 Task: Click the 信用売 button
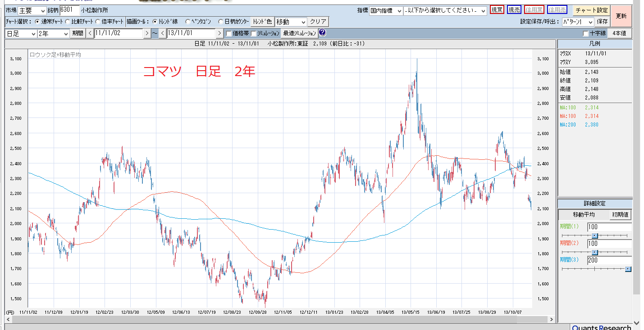(x=557, y=10)
